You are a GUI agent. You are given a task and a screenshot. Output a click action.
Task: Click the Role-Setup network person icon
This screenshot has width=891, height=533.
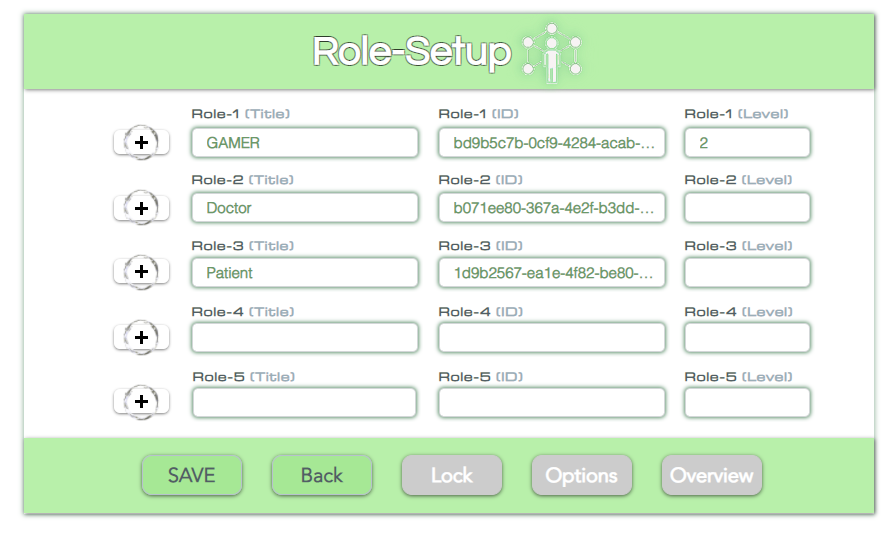(x=551, y=53)
